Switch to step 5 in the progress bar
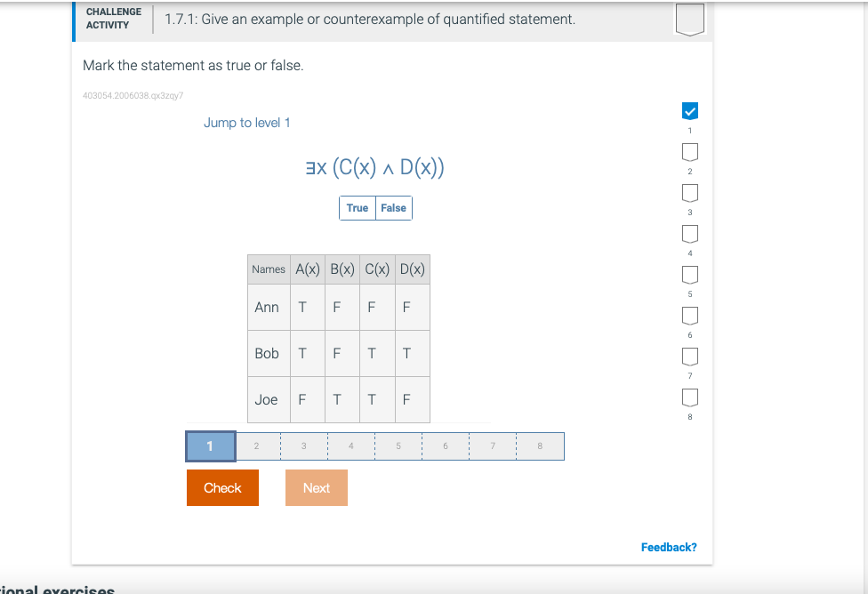The height and width of the screenshot is (594, 868). pos(398,445)
